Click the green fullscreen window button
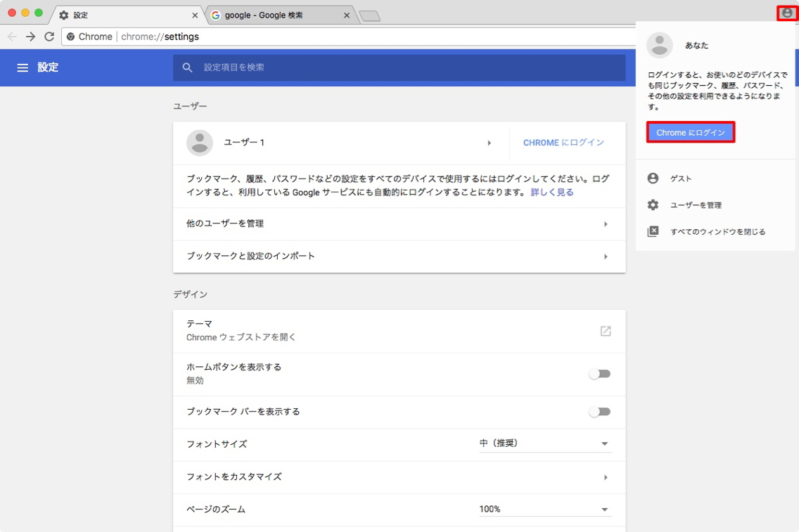The width and height of the screenshot is (799, 532). pos(39,13)
